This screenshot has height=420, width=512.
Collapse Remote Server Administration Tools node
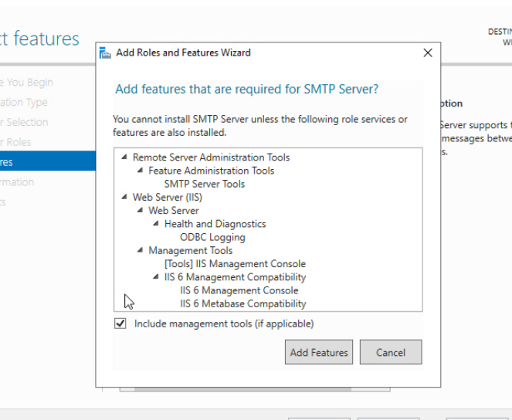(x=124, y=157)
